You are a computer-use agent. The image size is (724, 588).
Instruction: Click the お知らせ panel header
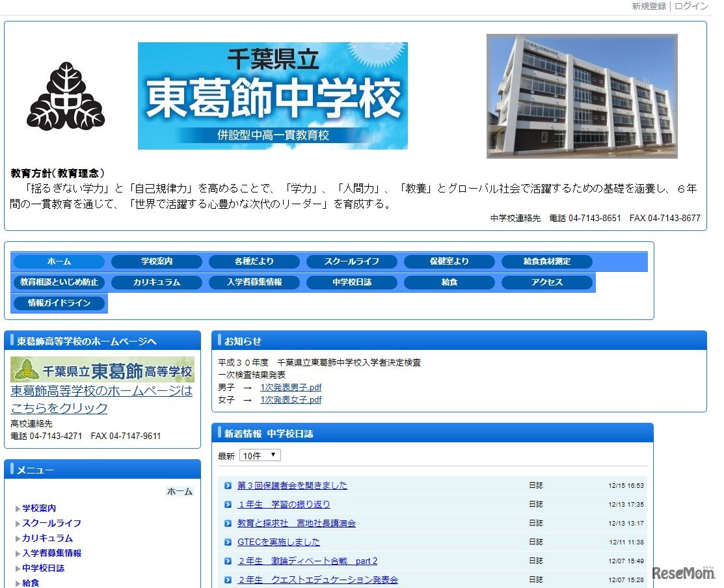[459, 341]
